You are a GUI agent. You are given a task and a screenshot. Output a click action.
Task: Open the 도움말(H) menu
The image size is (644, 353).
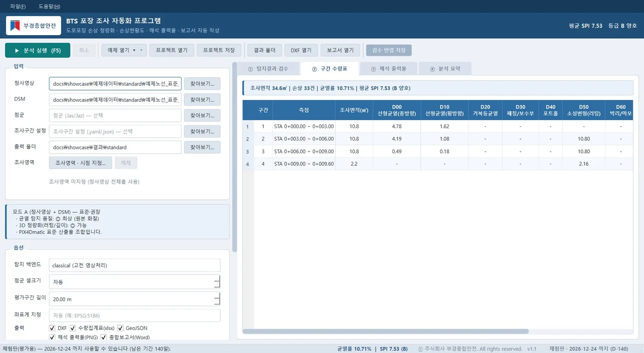[x=49, y=6]
